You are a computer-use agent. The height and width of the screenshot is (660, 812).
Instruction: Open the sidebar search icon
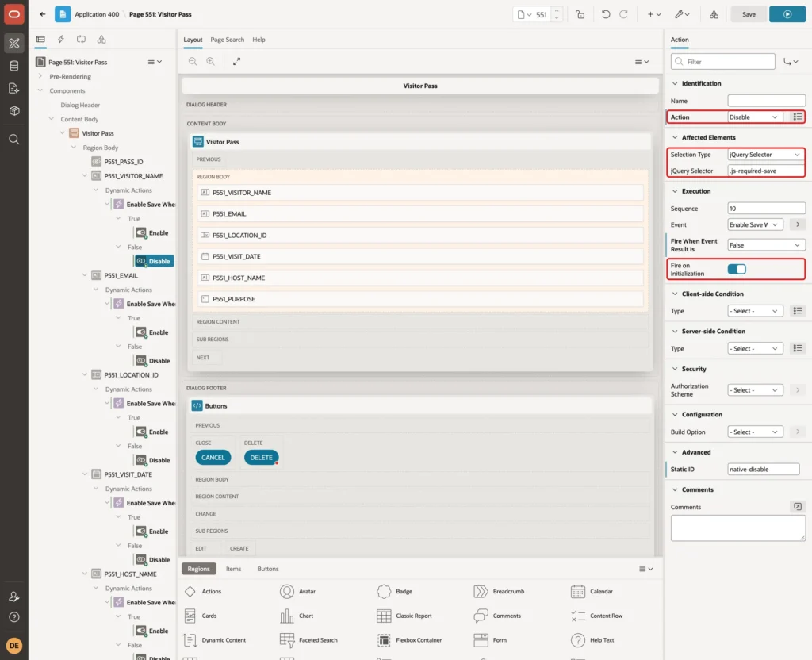click(14, 140)
